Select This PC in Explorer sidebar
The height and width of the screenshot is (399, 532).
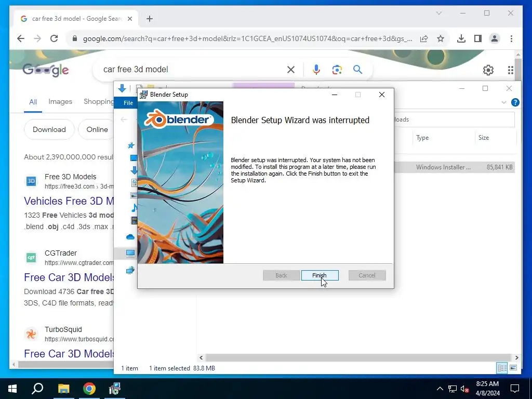coord(130,253)
